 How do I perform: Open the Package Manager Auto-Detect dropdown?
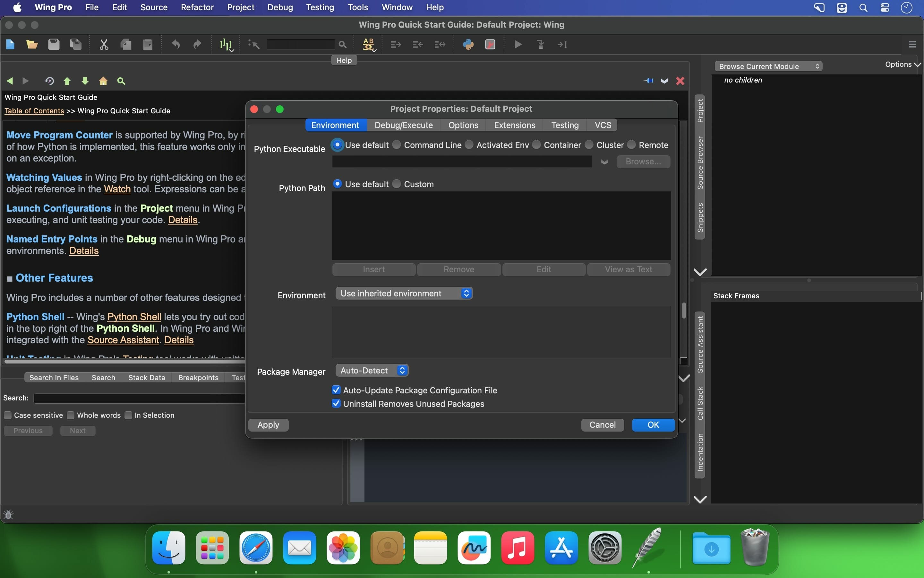tap(372, 370)
